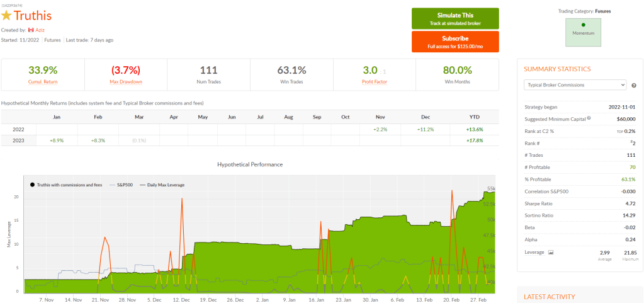Image resolution: width=644 pixels, height=303 pixels.
Task: Click the image icon next to Leverage
Action: pyautogui.click(x=551, y=252)
